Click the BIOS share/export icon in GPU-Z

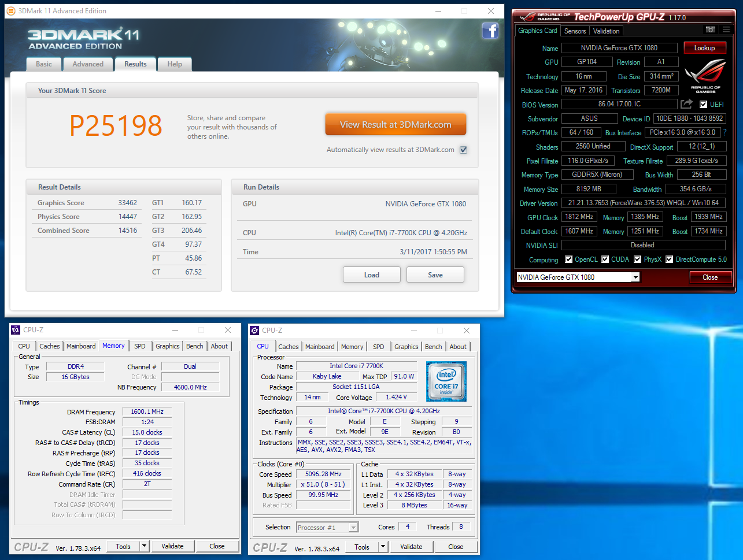coord(686,104)
